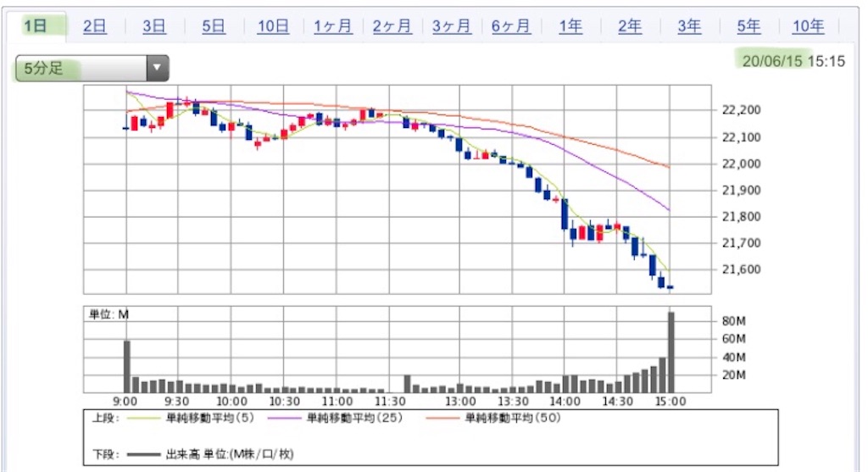Click the 単純移動平均(50) legend entry
Viewport: 868px width, 472px height.
click(494, 419)
